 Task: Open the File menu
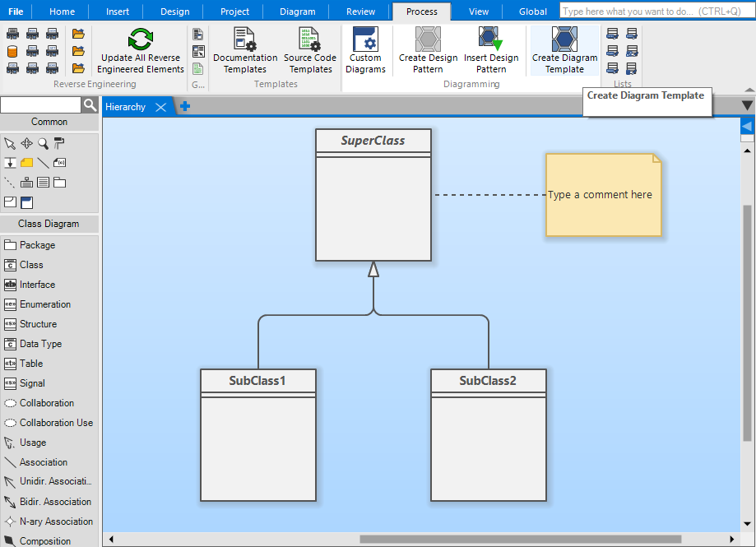[16, 12]
